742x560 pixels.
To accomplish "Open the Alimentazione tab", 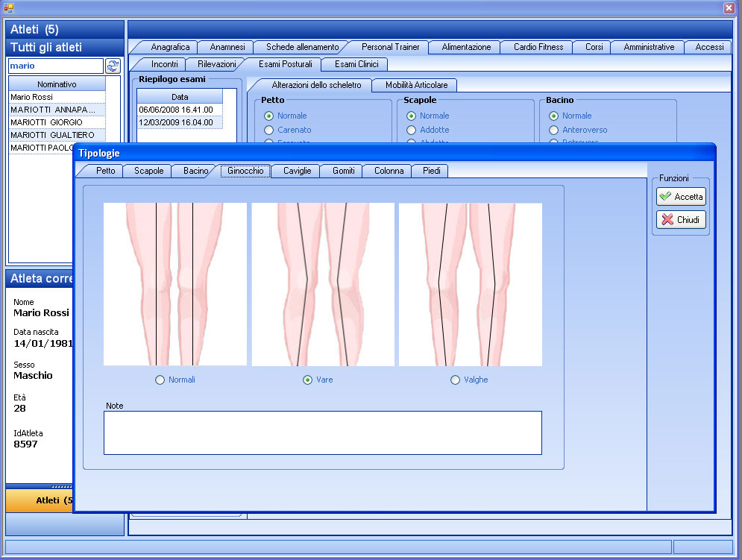I will tap(466, 47).
